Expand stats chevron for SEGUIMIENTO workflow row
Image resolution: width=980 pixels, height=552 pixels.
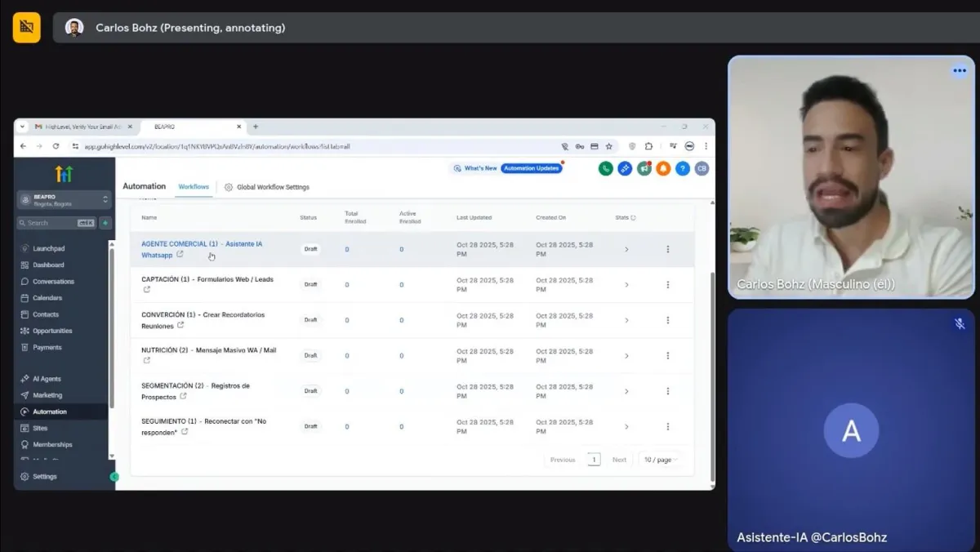(626, 426)
